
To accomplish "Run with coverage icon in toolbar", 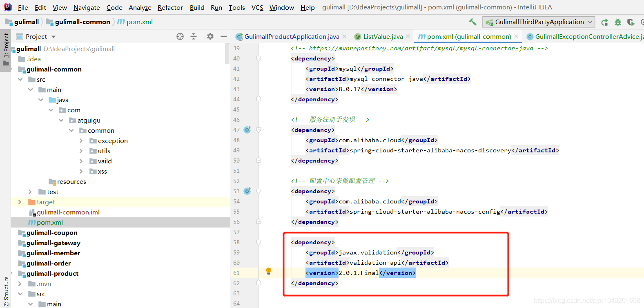I will tap(631, 22).
